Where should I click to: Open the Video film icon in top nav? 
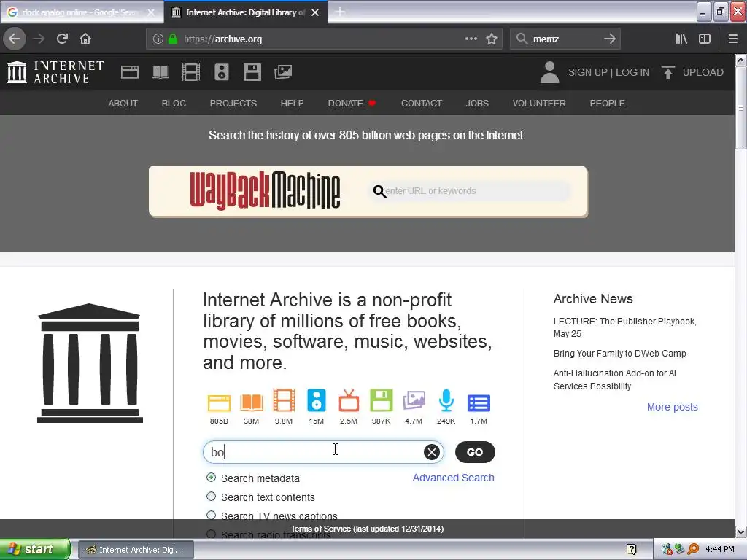click(x=190, y=72)
